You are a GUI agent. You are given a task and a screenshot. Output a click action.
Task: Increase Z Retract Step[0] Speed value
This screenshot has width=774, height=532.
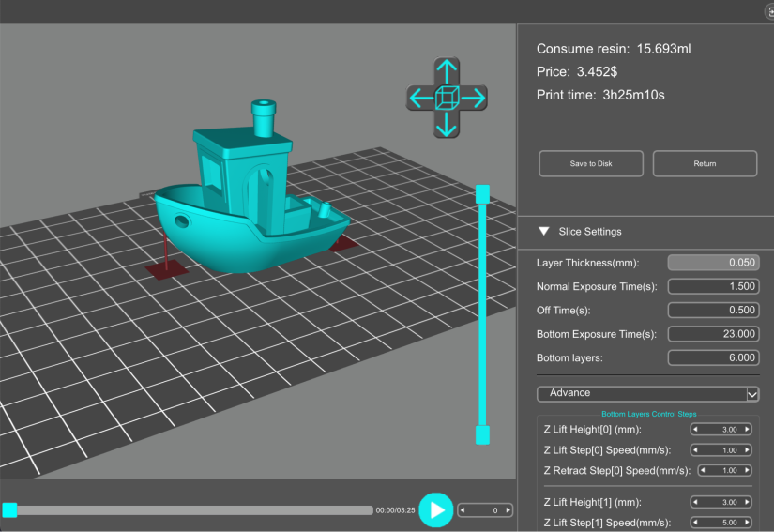(748, 471)
